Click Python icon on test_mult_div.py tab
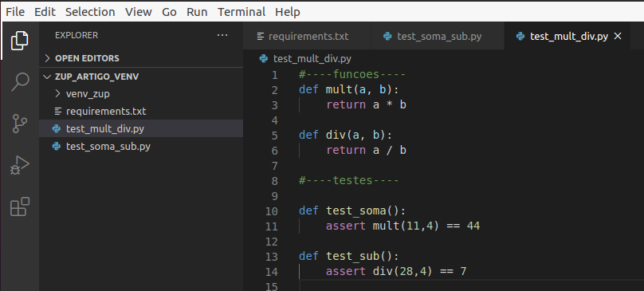 (x=520, y=36)
